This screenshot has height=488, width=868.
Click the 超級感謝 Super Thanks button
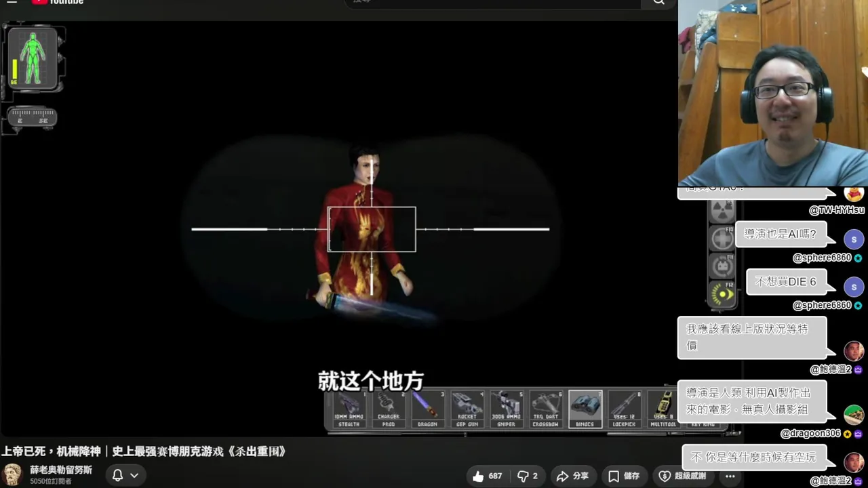coord(683,476)
